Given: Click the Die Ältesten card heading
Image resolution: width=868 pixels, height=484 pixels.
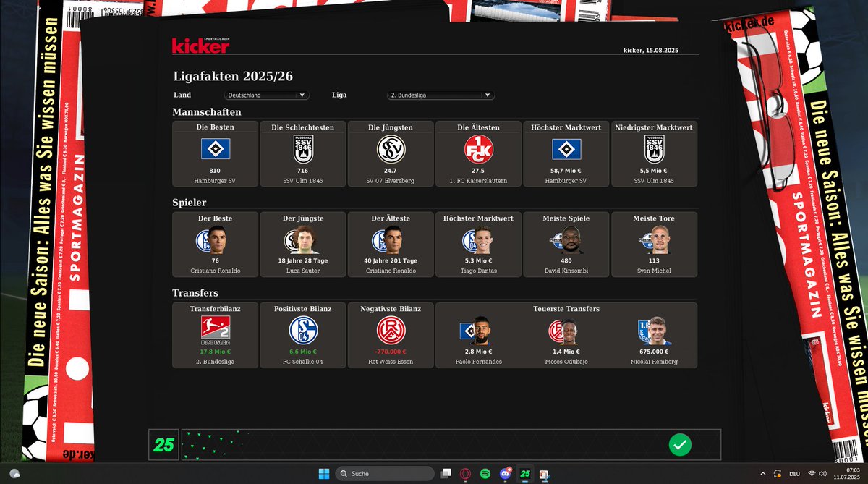Looking at the screenshot, I should click(x=478, y=127).
